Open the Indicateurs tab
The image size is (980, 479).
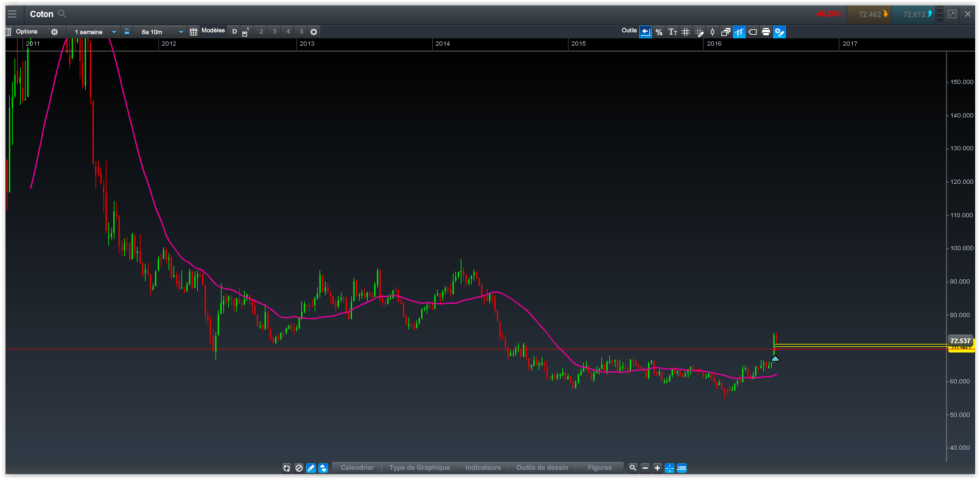coord(483,468)
